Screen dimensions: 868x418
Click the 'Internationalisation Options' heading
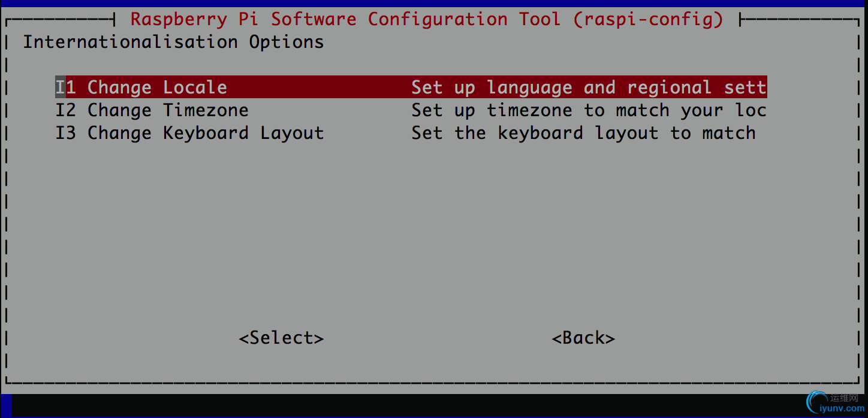(173, 42)
